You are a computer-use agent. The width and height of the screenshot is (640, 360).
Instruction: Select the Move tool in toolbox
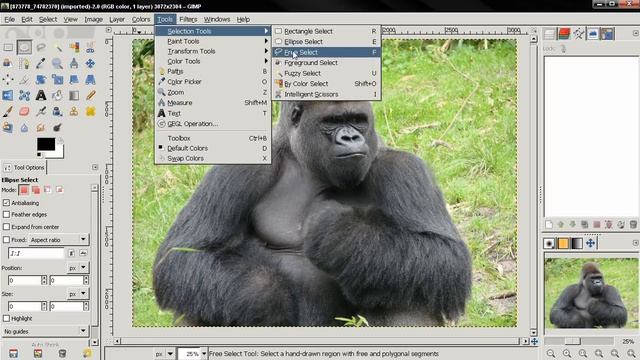(91, 63)
